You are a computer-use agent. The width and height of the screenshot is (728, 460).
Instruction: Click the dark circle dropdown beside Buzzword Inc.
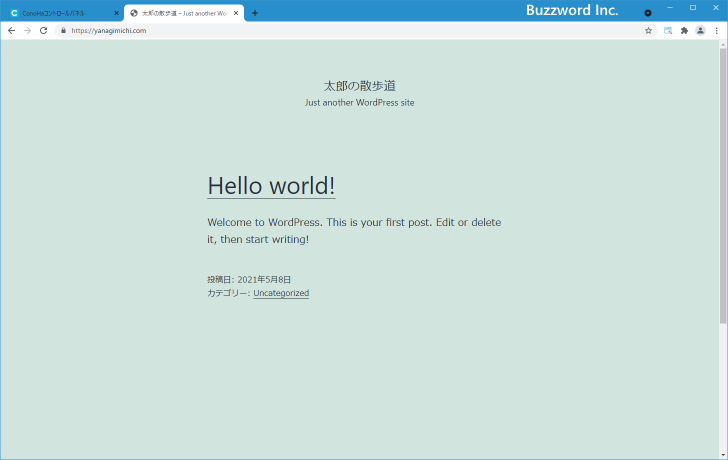click(648, 13)
